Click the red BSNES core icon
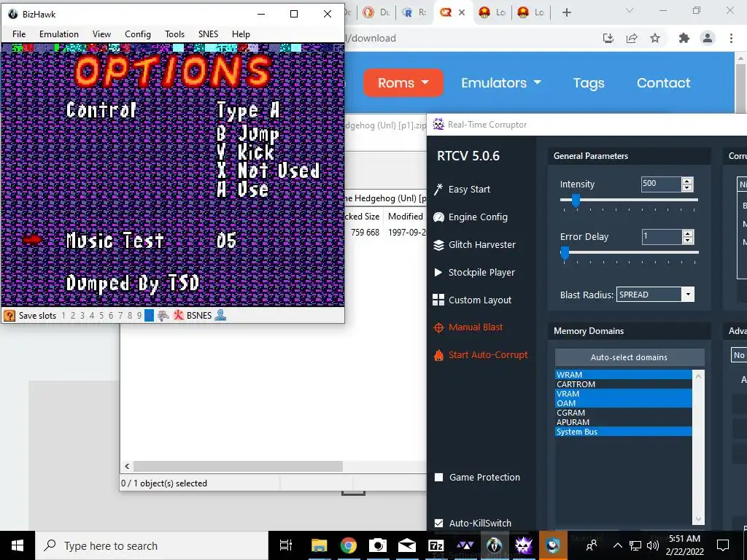The width and height of the screenshot is (747, 560). point(179,315)
